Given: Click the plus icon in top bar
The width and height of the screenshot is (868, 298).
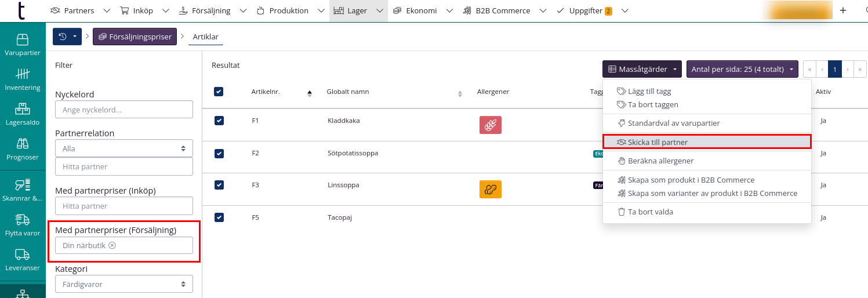Looking at the screenshot, I should tap(842, 10).
